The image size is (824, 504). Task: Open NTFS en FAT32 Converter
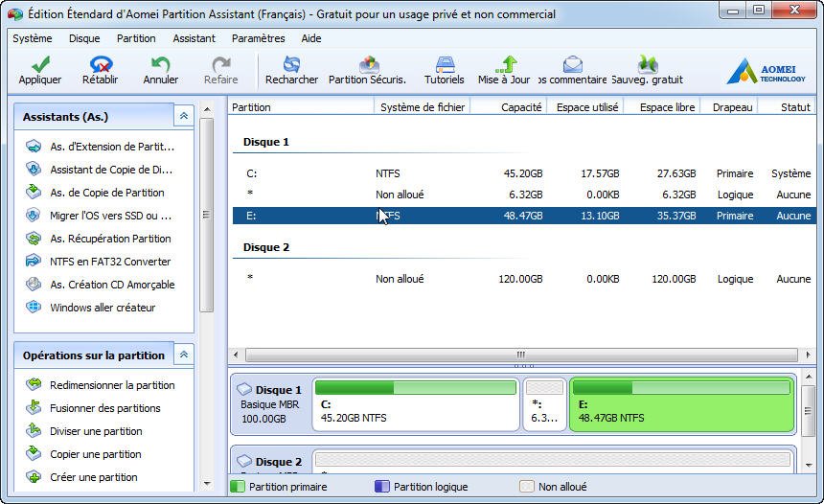[x=99, y=262]
